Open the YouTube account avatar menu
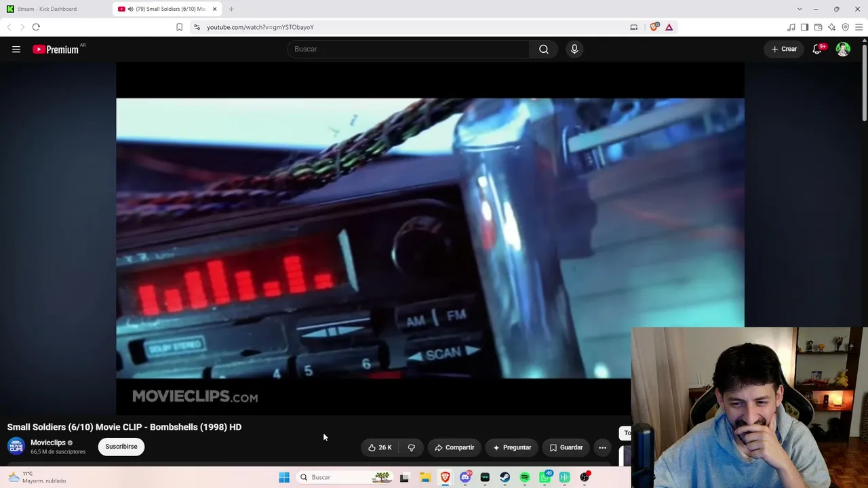 click(843, 49)
